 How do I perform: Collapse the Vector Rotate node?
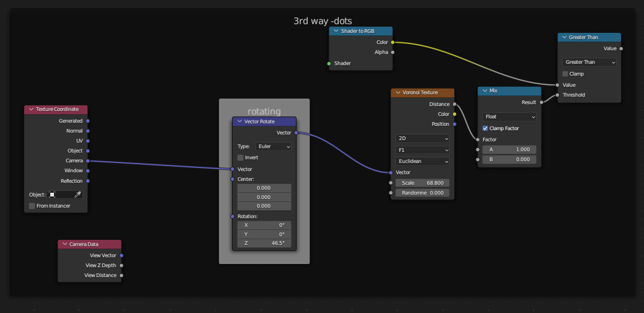(240, 121)
